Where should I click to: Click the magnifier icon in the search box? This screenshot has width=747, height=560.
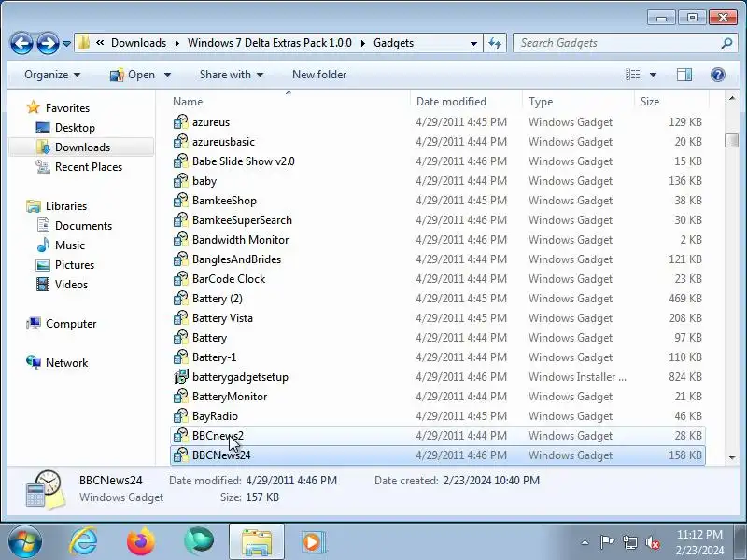726,43
